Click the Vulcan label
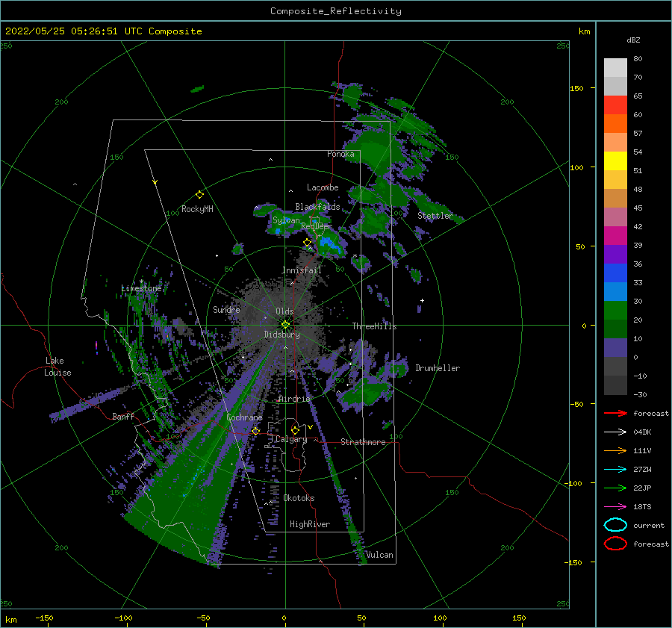Image resolution: width=672 pixels, height=628 pixels. (379, 555)
